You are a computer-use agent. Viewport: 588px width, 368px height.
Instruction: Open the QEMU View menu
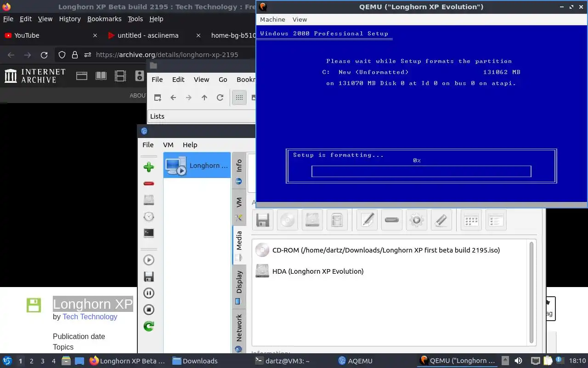click(300, 19)
